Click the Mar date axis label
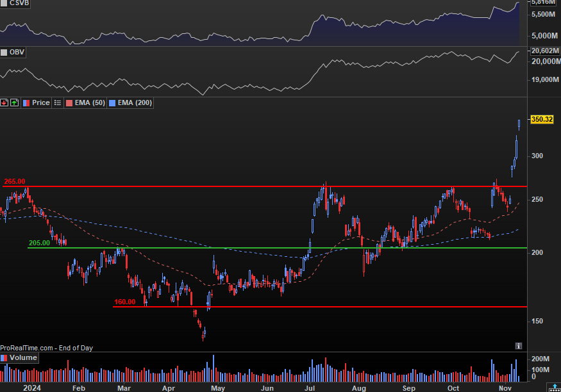 coord(124,388)
